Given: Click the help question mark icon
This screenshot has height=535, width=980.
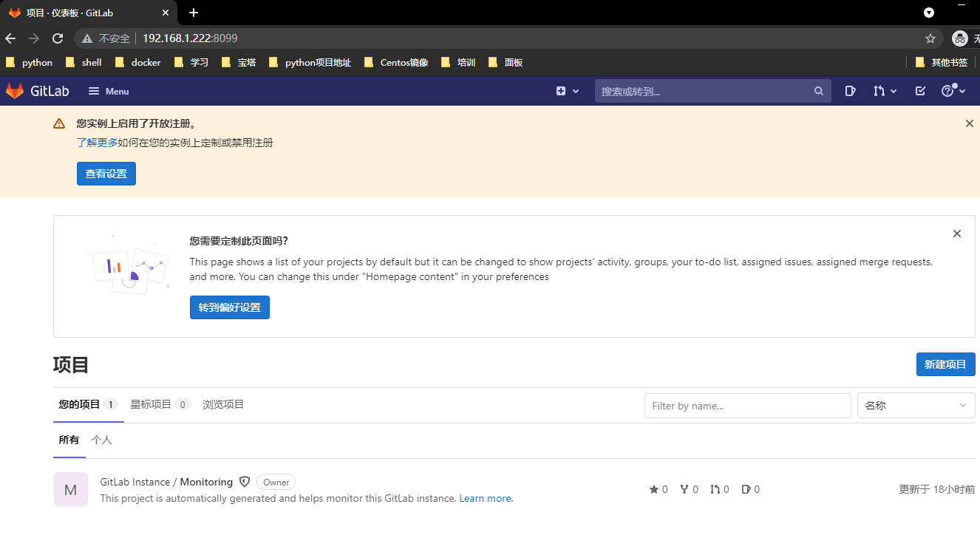Looking at the screenshot, I should pyautogui.click(x=948, y=90).
